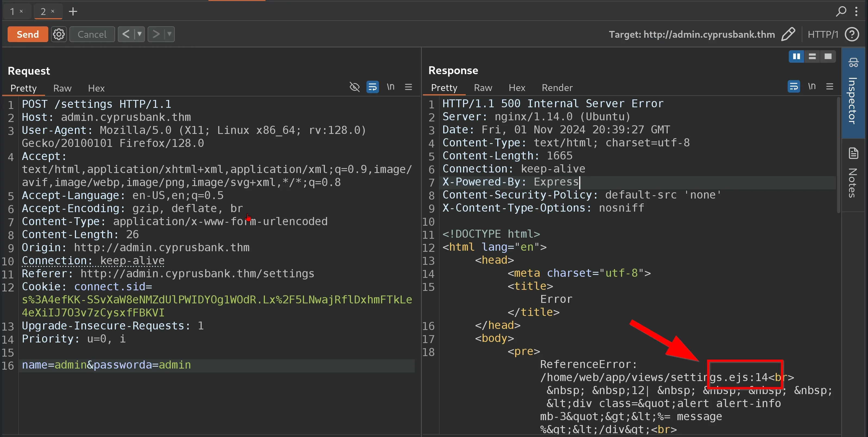Click the request body parameters line

point(106,365)
